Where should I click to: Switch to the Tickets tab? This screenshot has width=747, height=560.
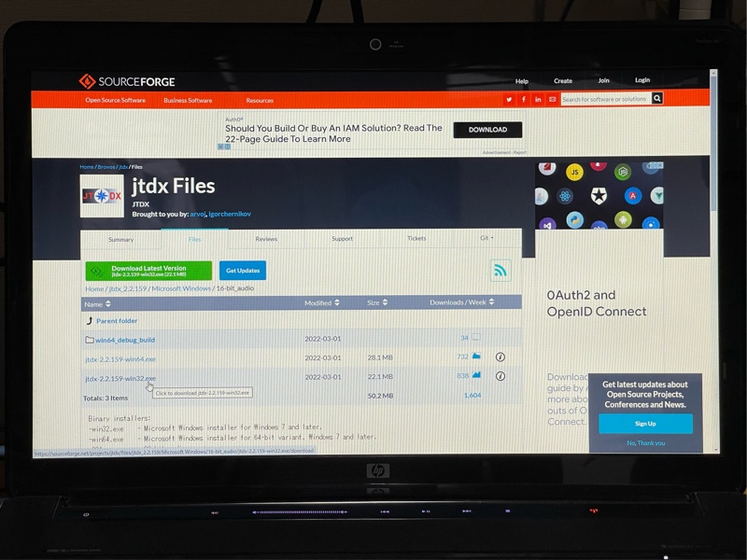pyautogui.click(x=416, y=238)
